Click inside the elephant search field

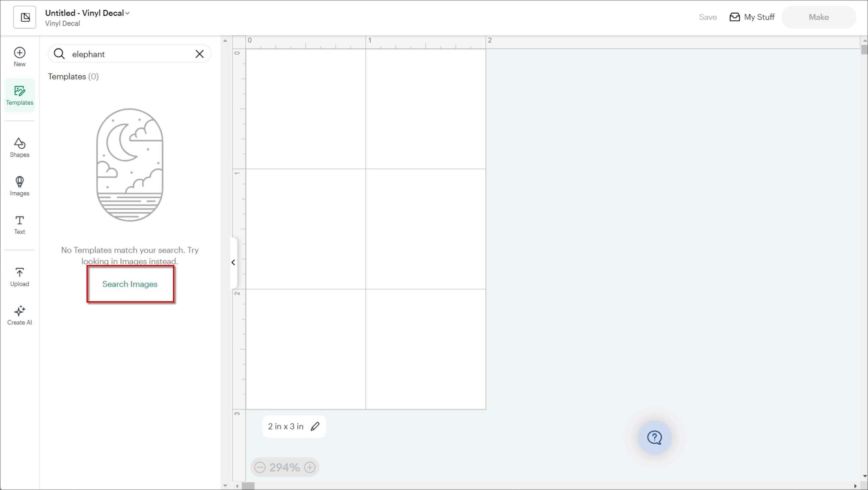[128, 54]
